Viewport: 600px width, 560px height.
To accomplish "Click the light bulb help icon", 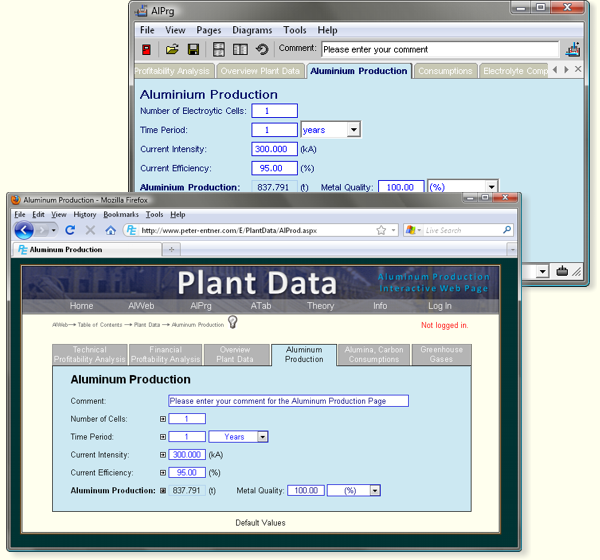I will pyautogui.click(x=233, y=322).
